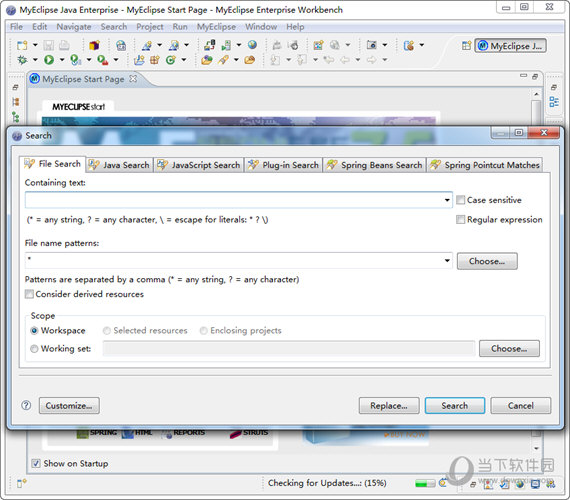Viewport: 570px width, 500px height.
Task: Enable the Case sensitive checkbox
Action: pos(460,200)
